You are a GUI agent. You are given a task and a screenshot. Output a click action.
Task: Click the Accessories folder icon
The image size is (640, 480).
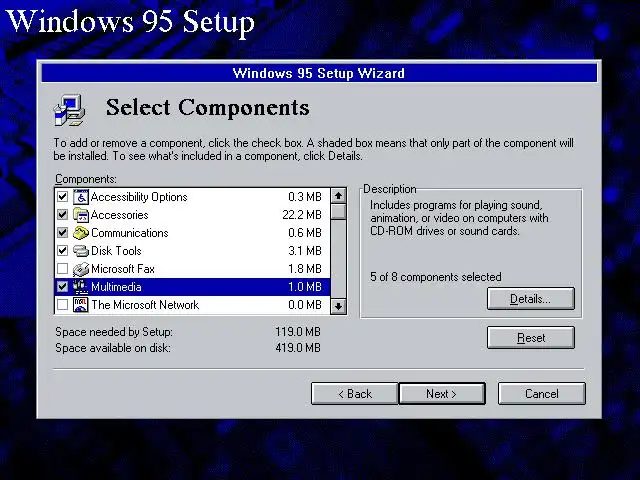coord(81,215)
